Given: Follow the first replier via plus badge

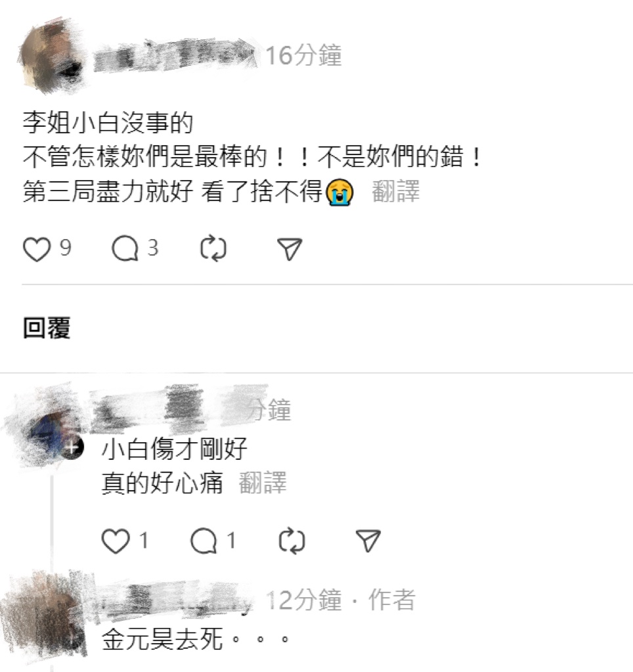Looking at the screenshot, I should [x=72, y=448].
